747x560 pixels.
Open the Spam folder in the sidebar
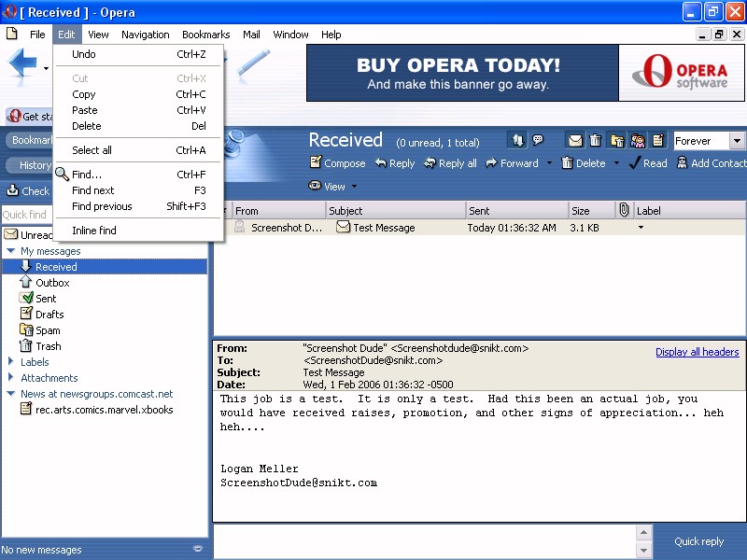[40, 330]
